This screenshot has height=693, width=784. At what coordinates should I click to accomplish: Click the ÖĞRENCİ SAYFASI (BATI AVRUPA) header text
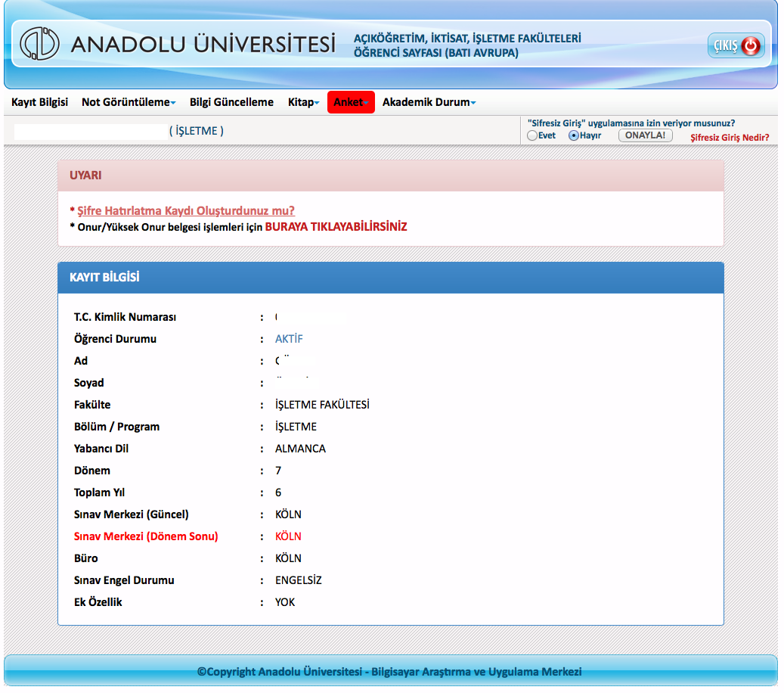click(436, 53)
